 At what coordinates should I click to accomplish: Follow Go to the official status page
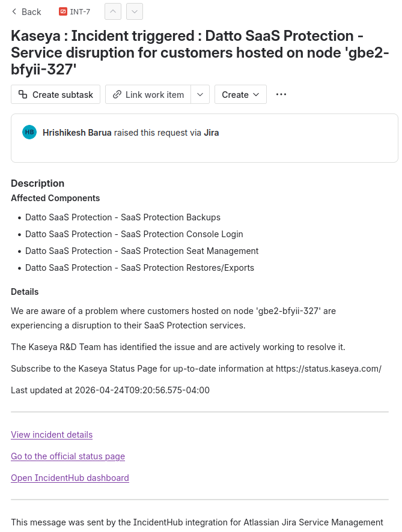68,456
